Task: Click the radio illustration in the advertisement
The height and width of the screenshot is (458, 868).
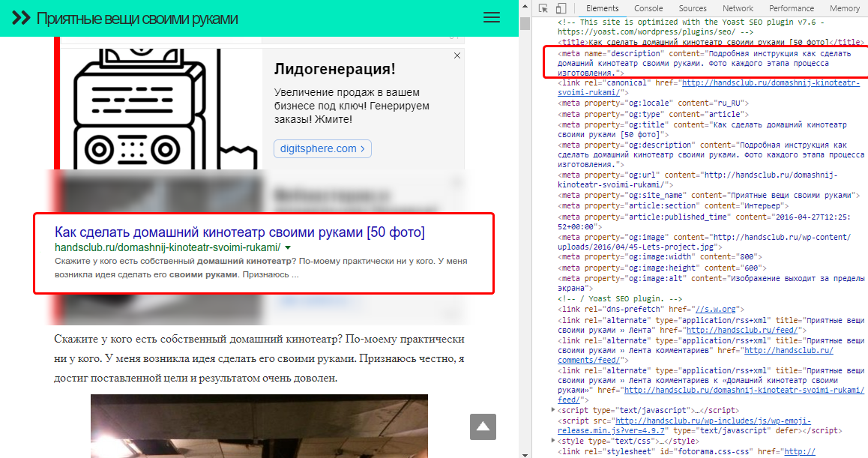Action: [160, 109]
